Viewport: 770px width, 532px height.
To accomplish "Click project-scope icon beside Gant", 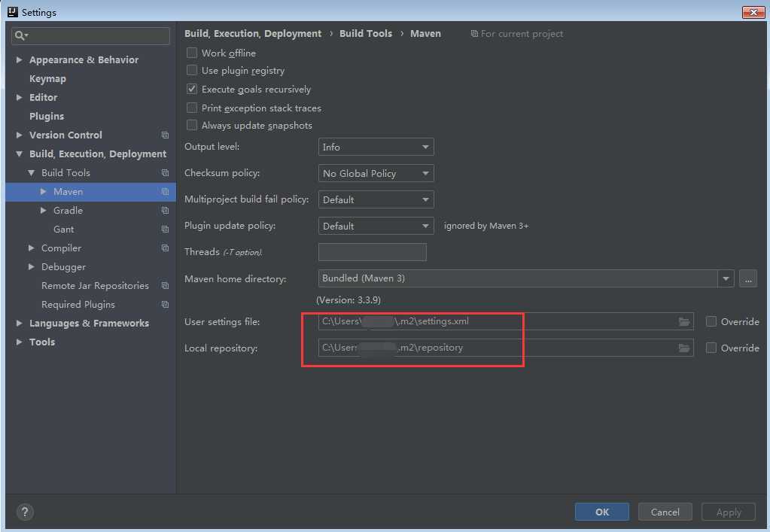I will tap(165, 230).
